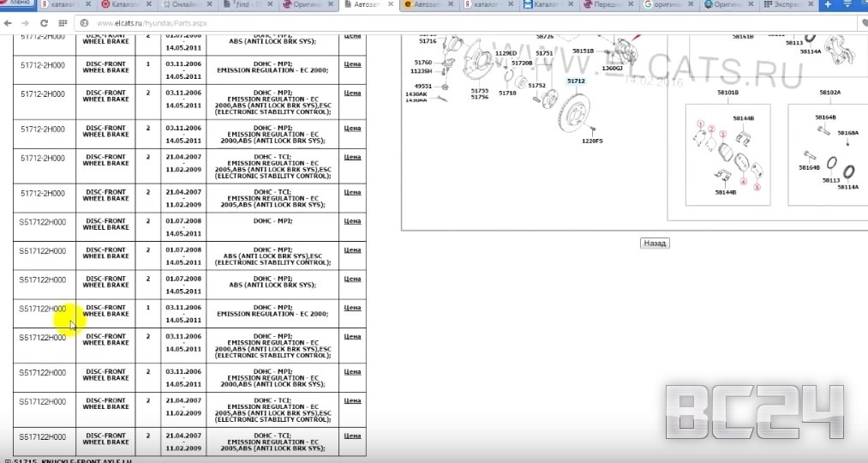Image resolution: width=868 pixels, height=463 pixels.
Task: Click the site info icon in address bar
Action: (x=84, y=22)
